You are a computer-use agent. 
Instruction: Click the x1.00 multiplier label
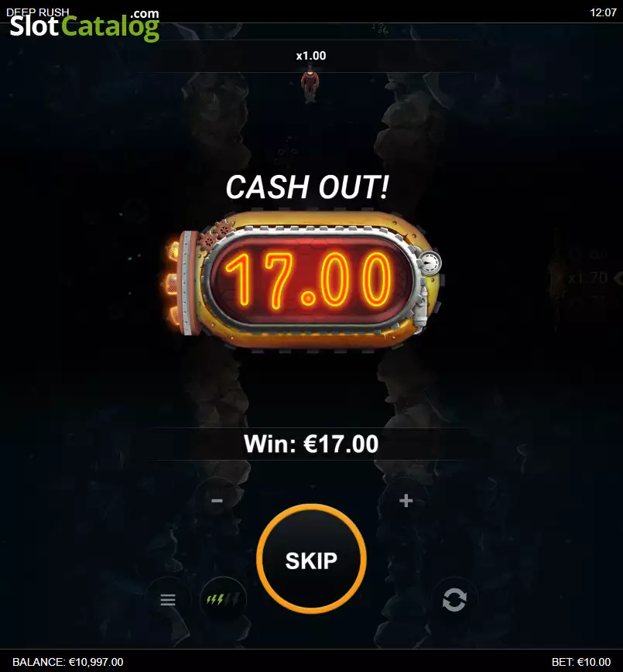pyautogui.click(x=311, y=56)
